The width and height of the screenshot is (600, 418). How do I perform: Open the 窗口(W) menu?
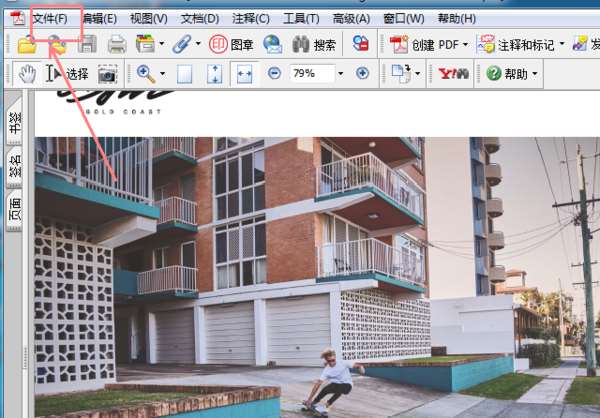tap(404, 18)
